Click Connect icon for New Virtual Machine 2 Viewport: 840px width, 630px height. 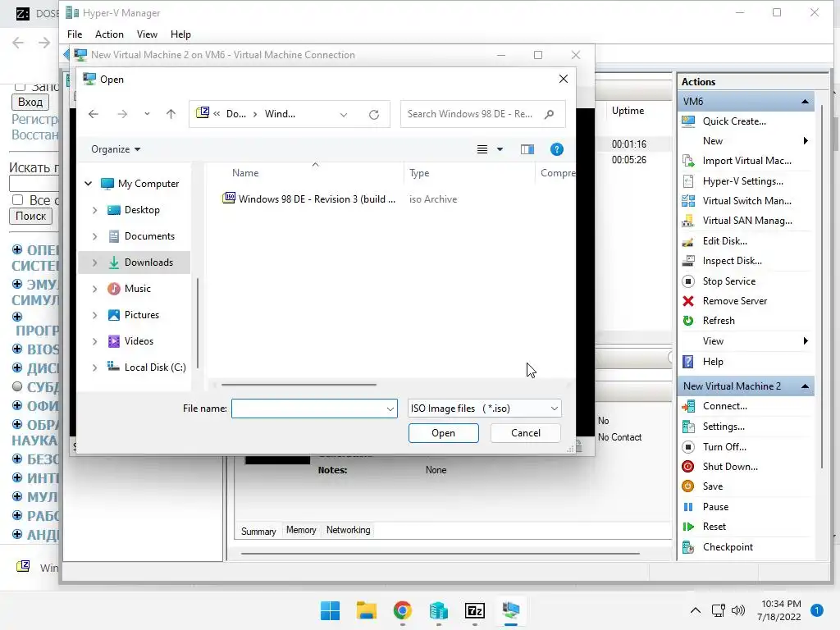pos(688,406)
